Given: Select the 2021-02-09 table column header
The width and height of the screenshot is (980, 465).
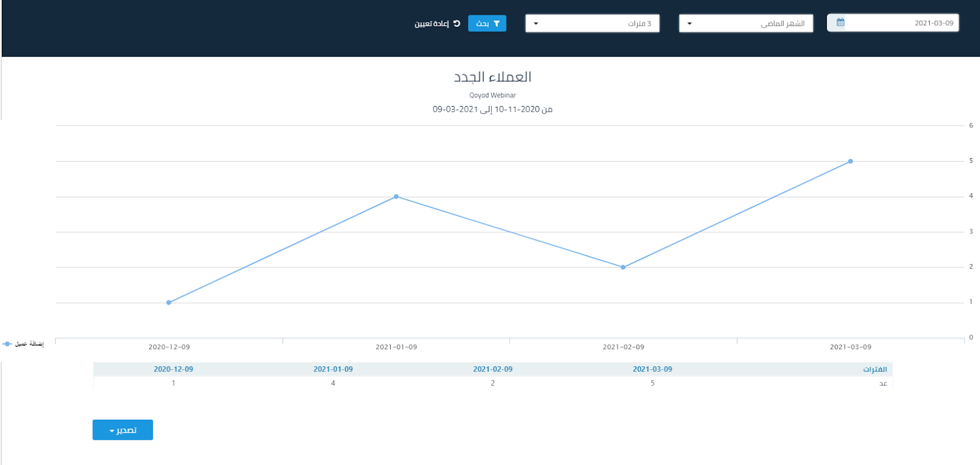Looking at the screenshot, I should (492, 369).
